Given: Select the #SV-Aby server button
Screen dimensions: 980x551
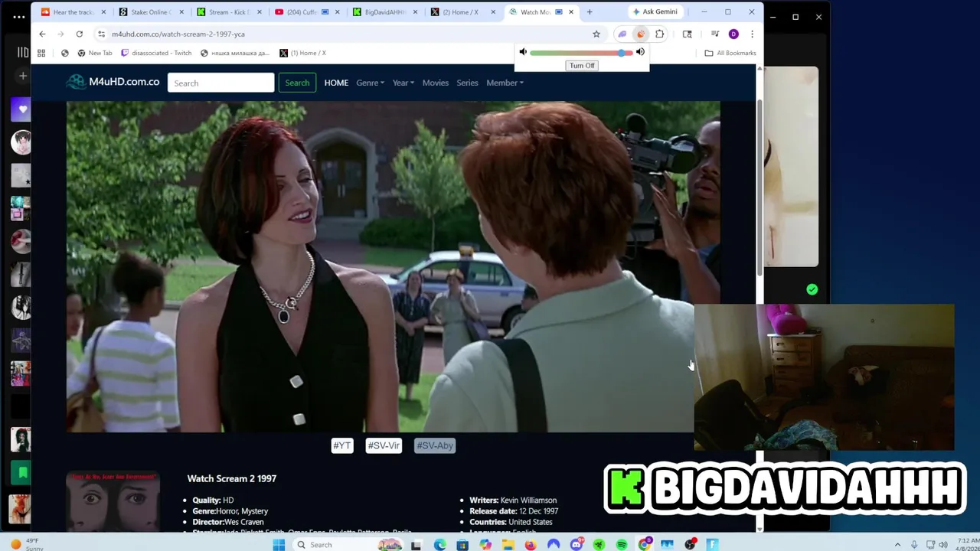Looking at the screenshot, I should [x=435, y=445].
